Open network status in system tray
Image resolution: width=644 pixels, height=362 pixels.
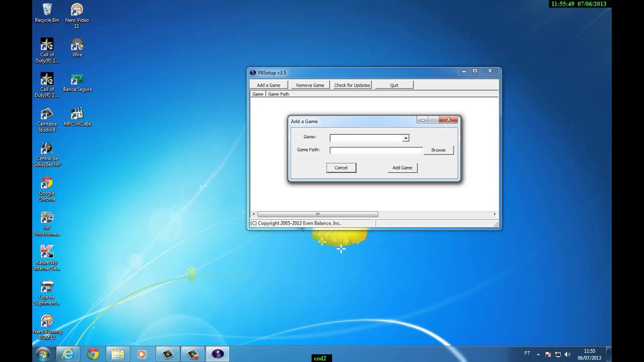558,354
